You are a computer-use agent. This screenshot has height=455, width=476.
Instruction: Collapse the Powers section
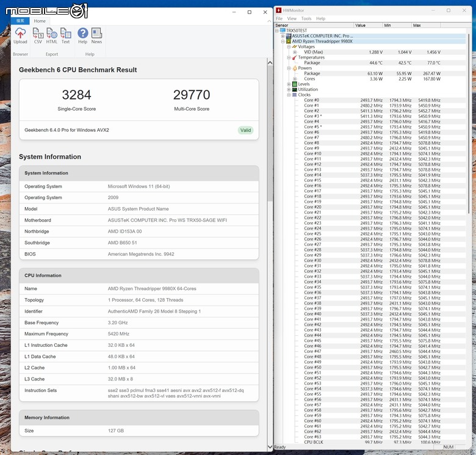[x=289, y=68]
